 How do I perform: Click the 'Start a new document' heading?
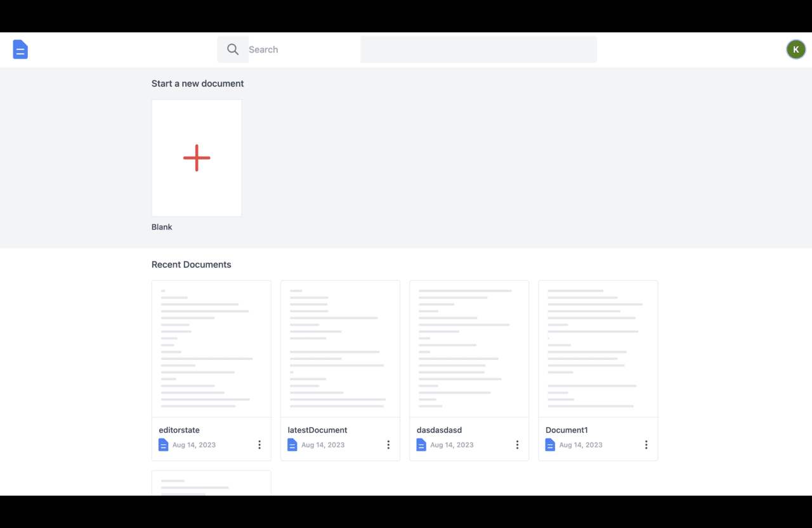198,84
